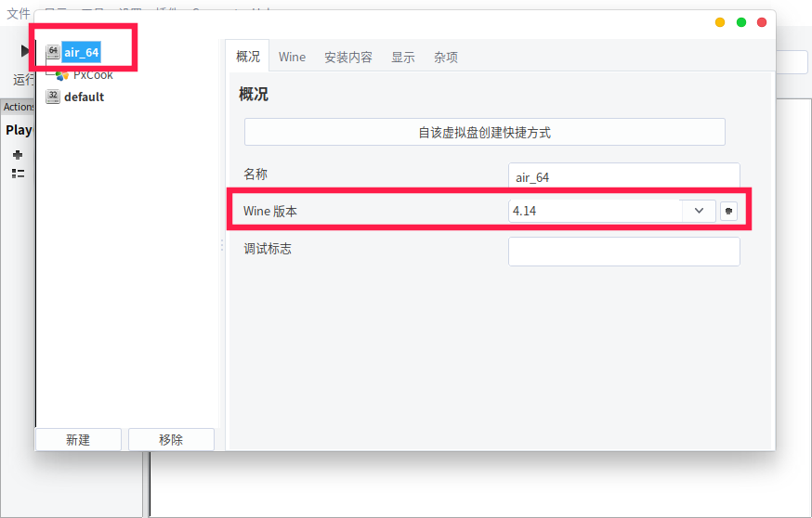Click the yellow minimize window dot
The width and height of the screenshot is (812, 518).
(720, 22)
